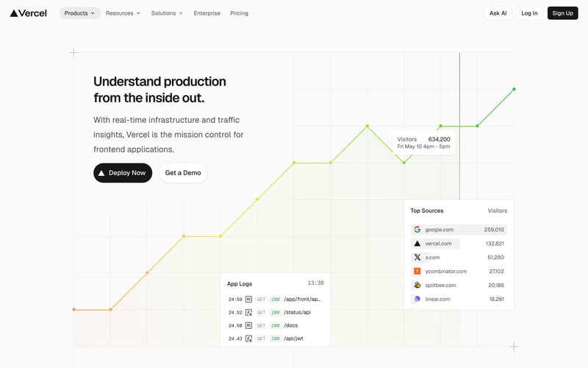This screenshot has height=368, width=588.
Task: Click the splitbee bee icon
Action: [x=417, y=285]
